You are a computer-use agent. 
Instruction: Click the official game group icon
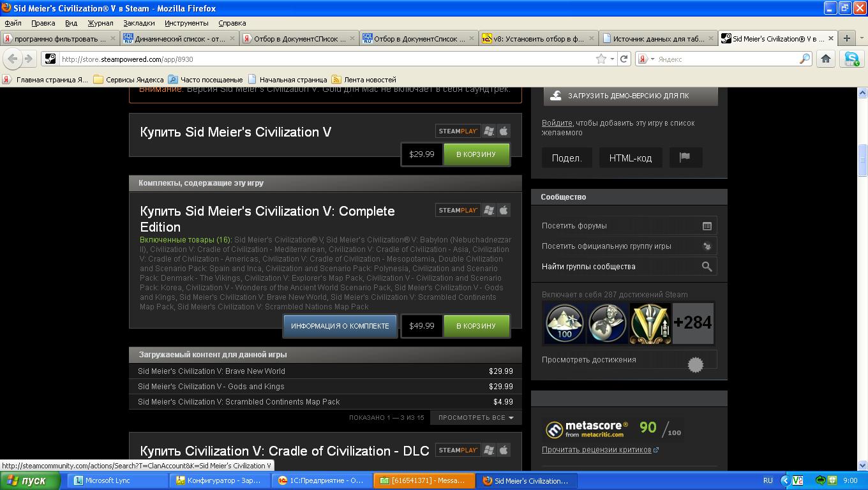pos(707,246)
